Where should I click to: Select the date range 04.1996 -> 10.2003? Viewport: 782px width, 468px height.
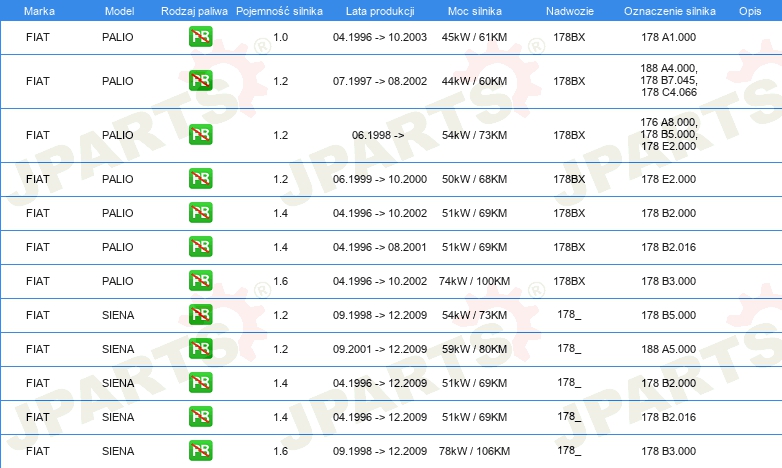click(380, 37)
